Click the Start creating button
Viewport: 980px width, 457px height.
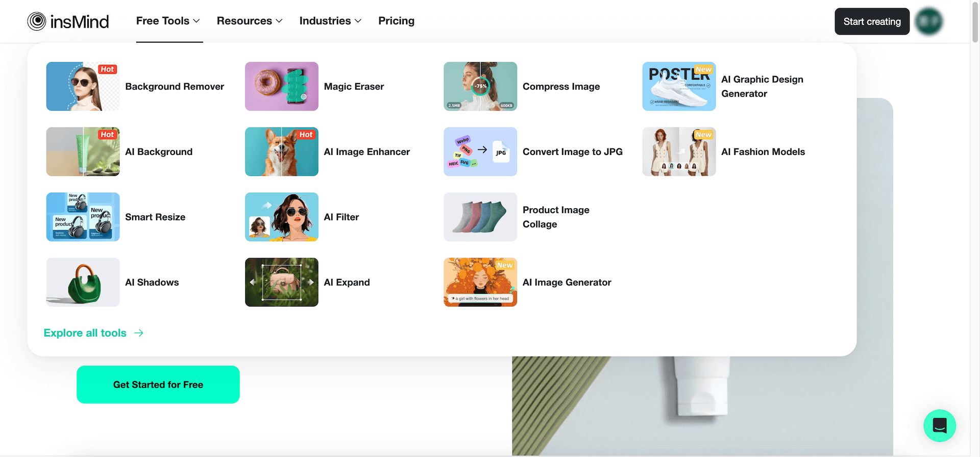click(872, 21)
